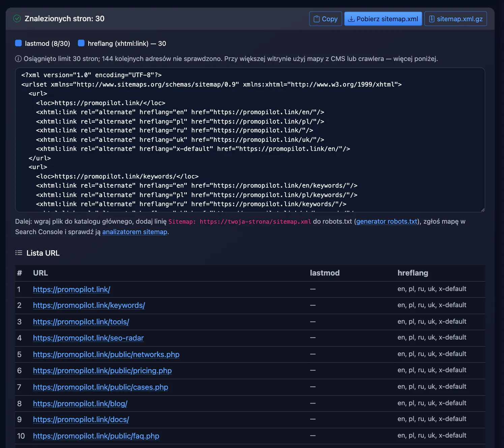Open the promopilot.link/docs/ link
This screenshot has height=448, width=504.
coord(81,419)
